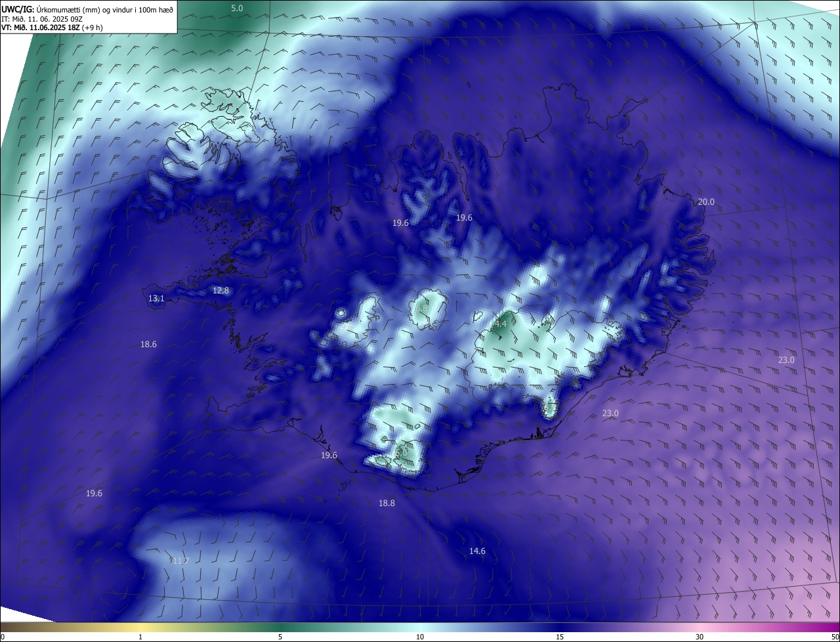The height and width of the screenshot is (642, 840).
Task: Click the 4.4 minimum value on the glacier
Action: click(x=501, y=324)
